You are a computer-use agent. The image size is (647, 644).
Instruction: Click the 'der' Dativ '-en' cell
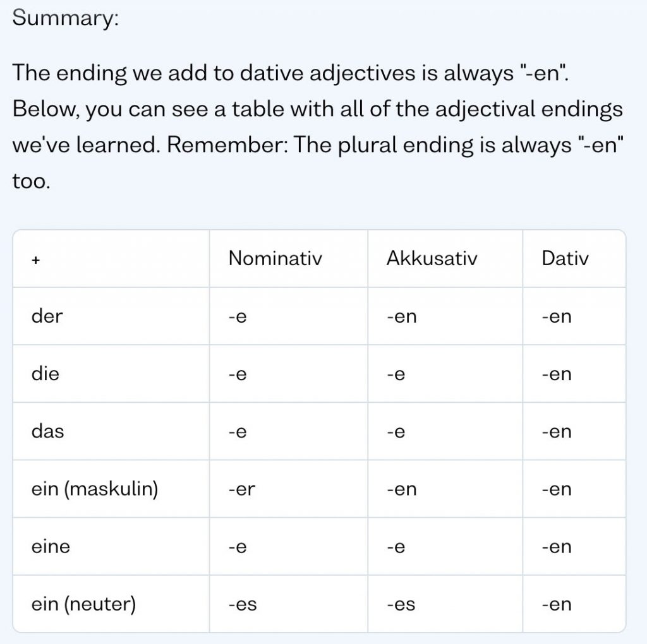coord(557,317)
